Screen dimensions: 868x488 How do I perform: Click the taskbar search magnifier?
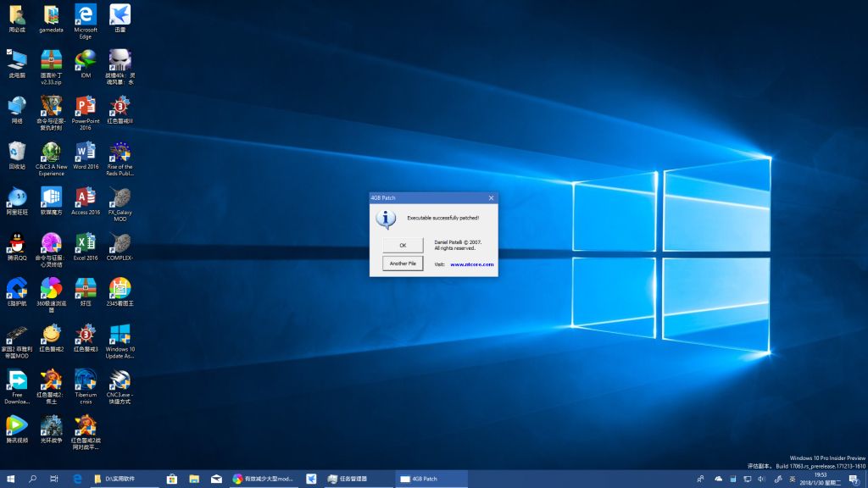point(32,480)
